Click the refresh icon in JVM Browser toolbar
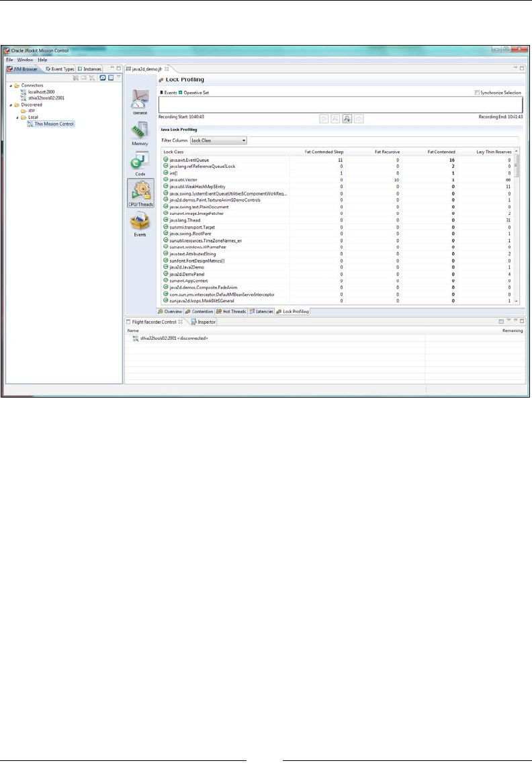 (103, 77)
